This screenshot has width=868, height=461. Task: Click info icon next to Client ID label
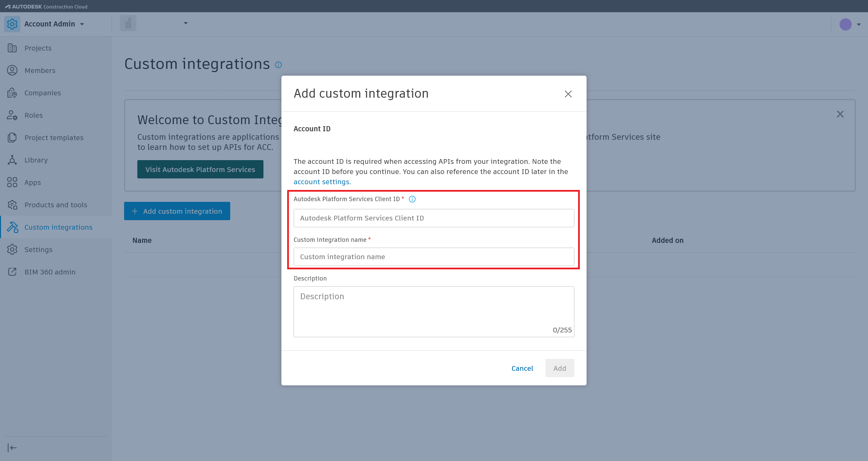(x=412, y=199)
